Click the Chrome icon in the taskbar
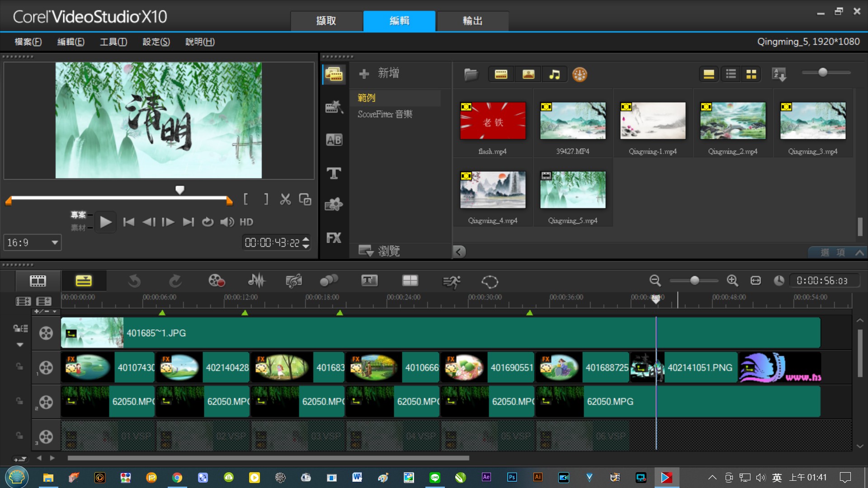This screenshot has height=488, width=868. pos(177,478)
